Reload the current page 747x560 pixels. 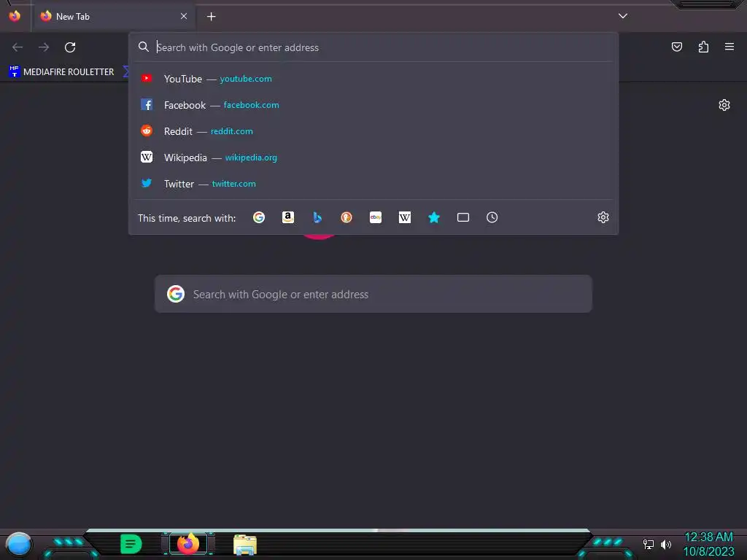pyautogui.click(x=70, y=47)
